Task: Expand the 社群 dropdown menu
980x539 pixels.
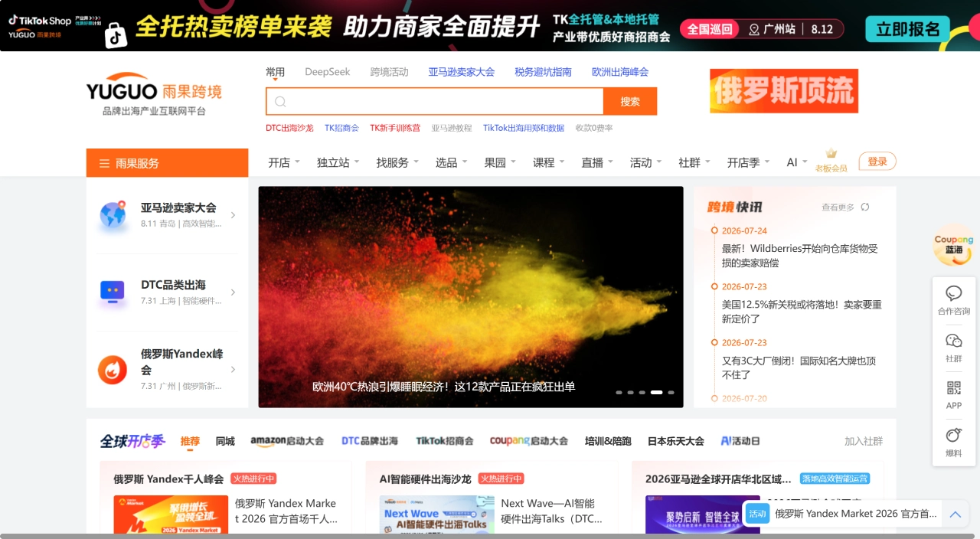Action: tap(694, 162)
